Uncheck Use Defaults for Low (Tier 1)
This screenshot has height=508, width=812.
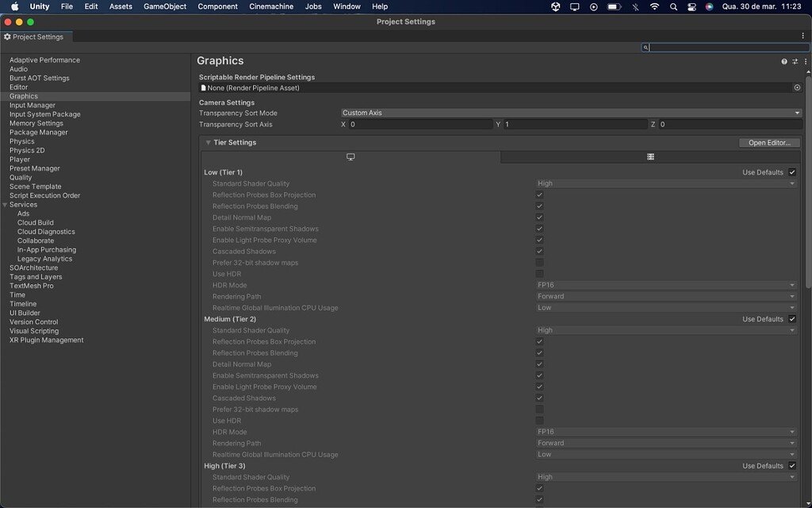(791, 171)
